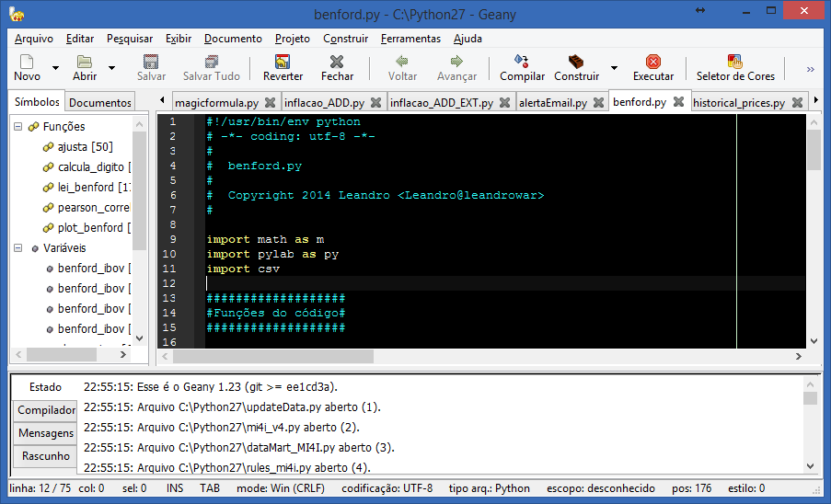The height and width of the screenshot is (504, 831).
Task: Click the Salvar Tudo icon
Action: (212, 62)
